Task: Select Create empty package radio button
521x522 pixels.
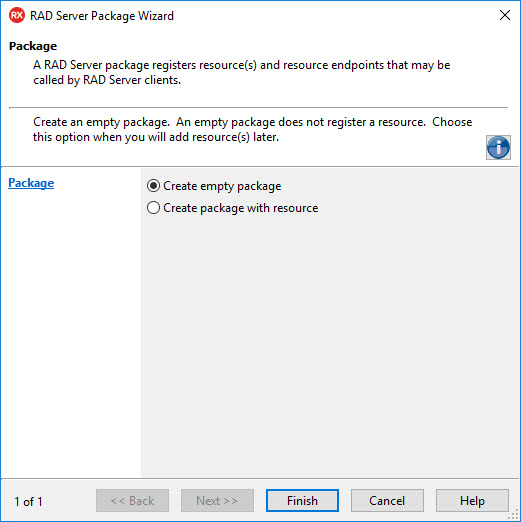Action: pos(153,186)
